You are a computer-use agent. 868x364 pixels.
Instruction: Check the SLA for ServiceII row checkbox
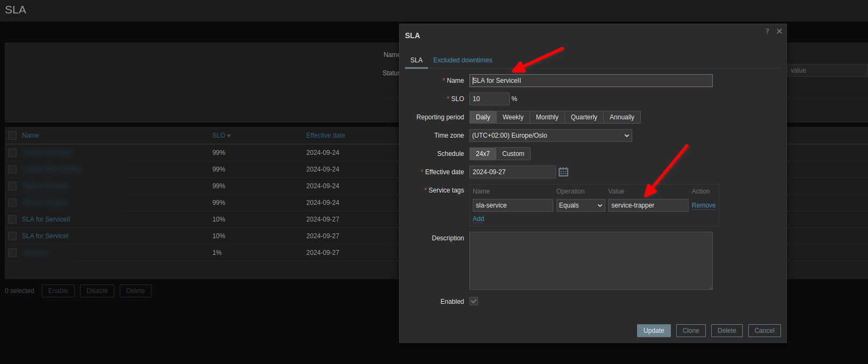coord(12,219)
